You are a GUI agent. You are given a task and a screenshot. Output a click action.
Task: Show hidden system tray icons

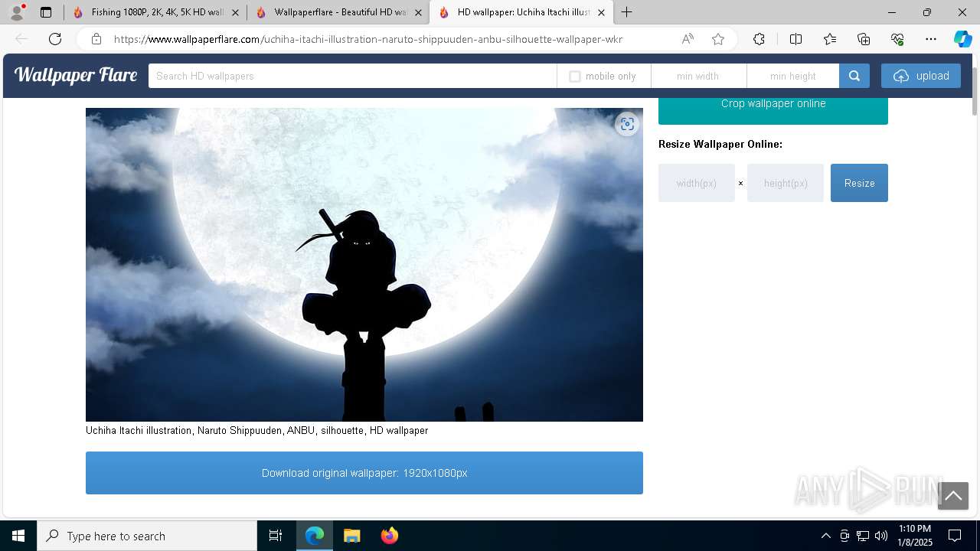[x=825, y=536]
